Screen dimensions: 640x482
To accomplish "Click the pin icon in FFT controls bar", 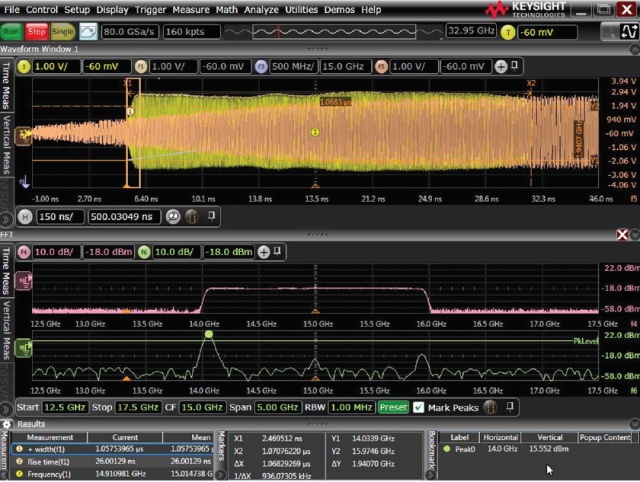I will pos(510,406).
